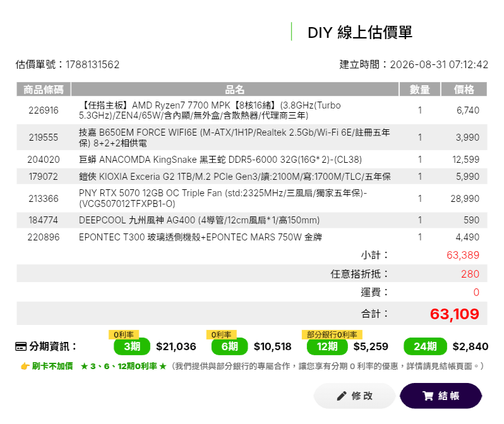
Task: Click the 修改 edit button
Action: [x=354, y=396]
